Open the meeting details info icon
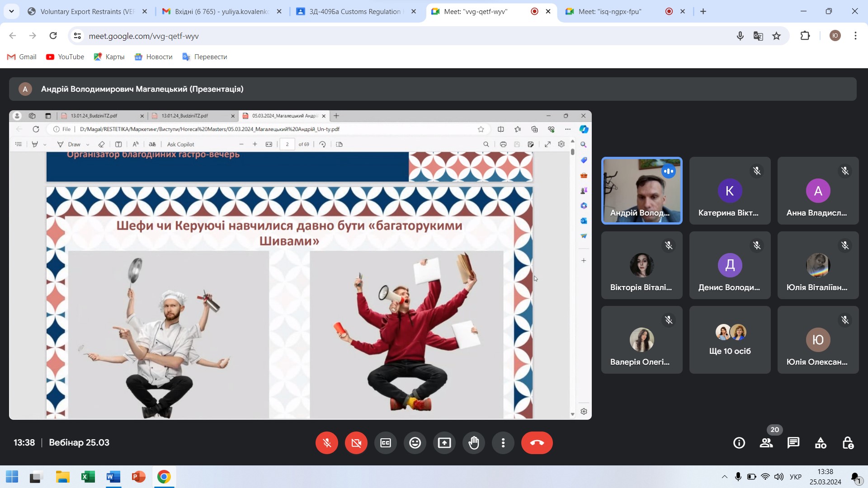The width and height of the screenshot is (868, 488). coord(739,443)
